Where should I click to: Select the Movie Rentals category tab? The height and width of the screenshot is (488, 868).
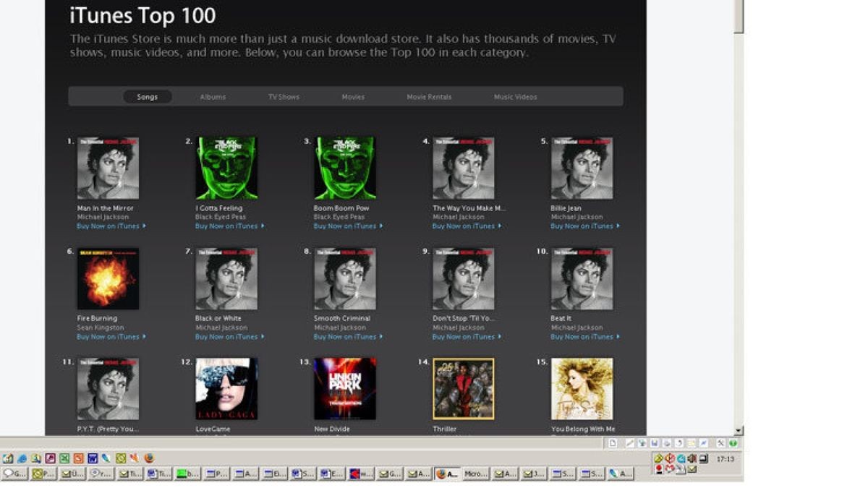point(429,97)
